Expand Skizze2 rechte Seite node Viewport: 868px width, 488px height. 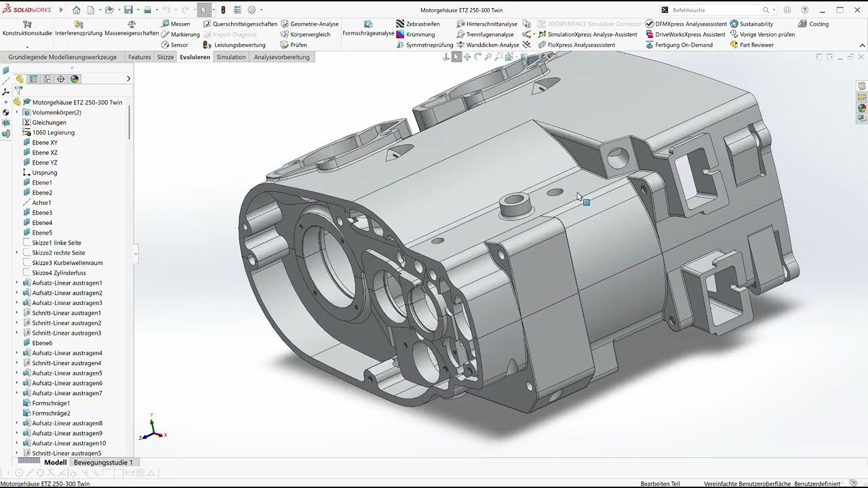tap(17, 253)
